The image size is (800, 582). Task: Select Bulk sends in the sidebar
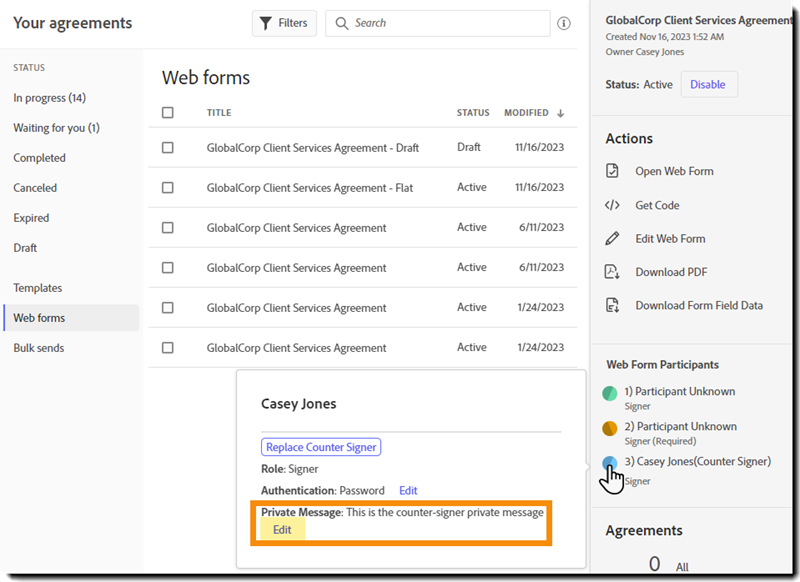39,348
